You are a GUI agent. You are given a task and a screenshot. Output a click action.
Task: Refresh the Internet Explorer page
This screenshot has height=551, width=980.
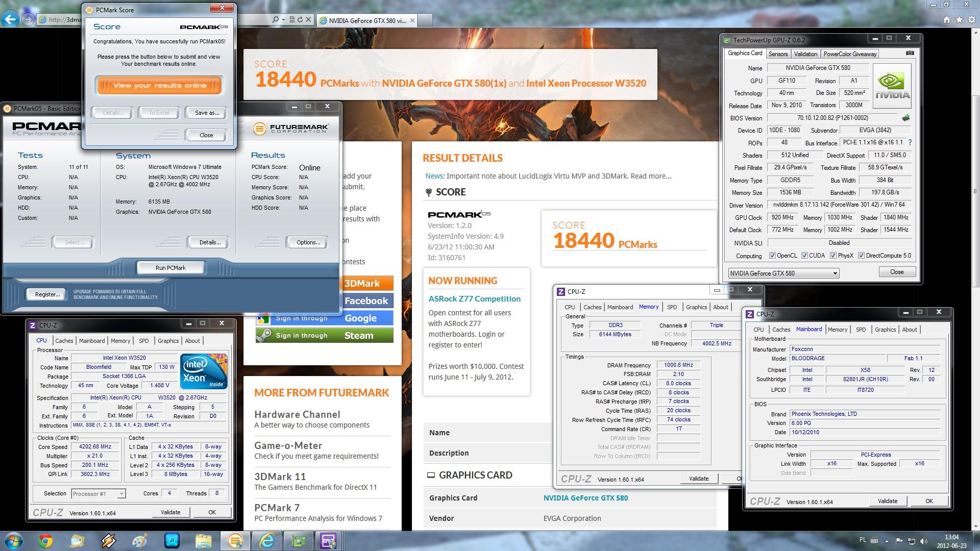point(301,20)
